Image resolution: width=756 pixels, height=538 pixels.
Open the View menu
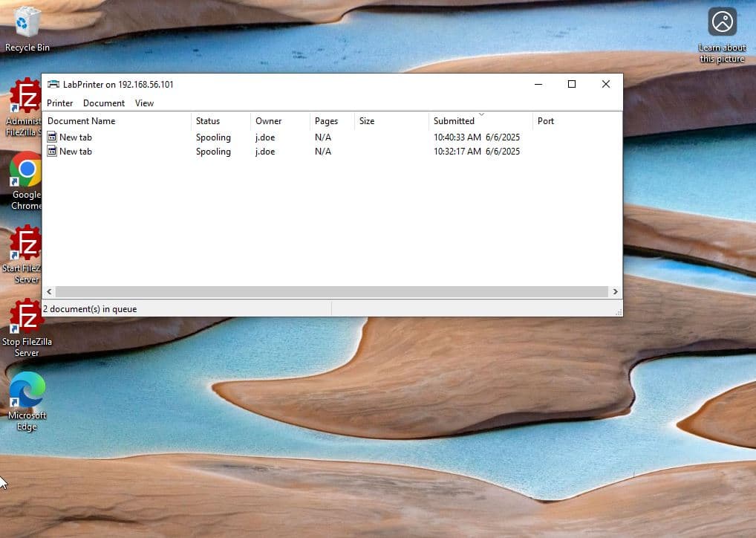[x=144, y=103]
